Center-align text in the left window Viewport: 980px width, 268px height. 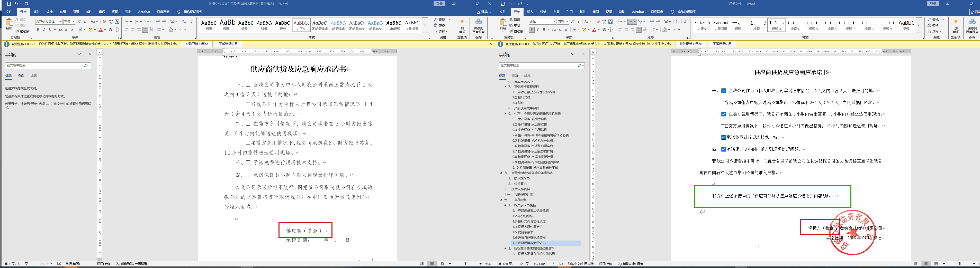132,30
